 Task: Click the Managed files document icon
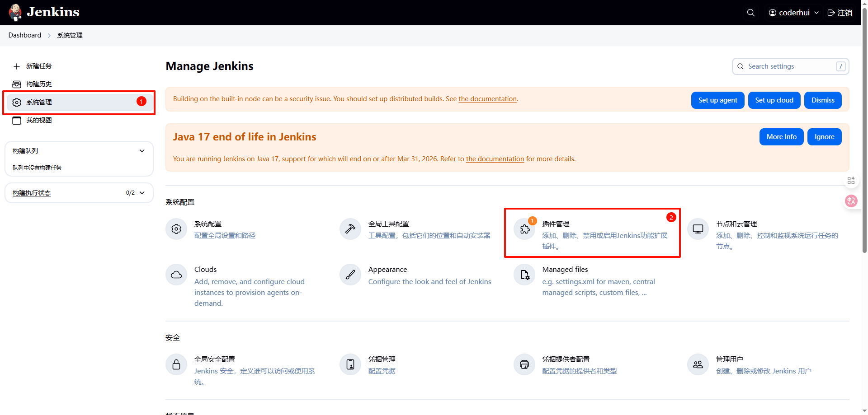(x=524, y=275)
